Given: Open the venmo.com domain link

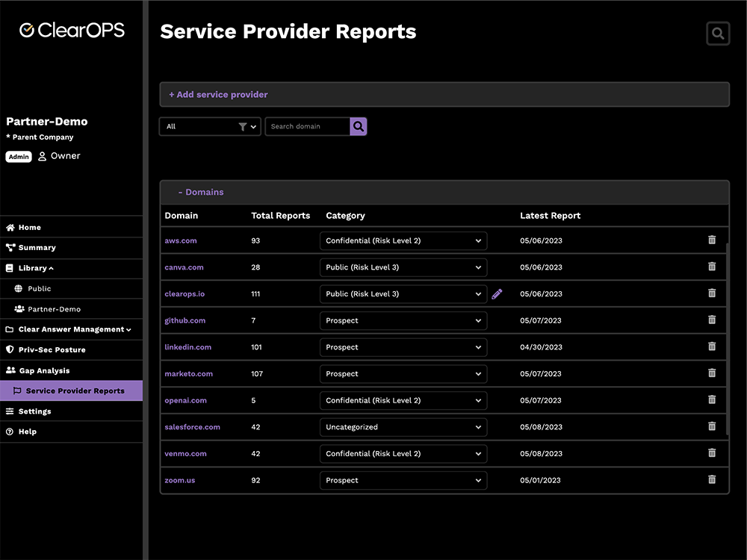Looking at the screenshot, I should pos(185,454).
